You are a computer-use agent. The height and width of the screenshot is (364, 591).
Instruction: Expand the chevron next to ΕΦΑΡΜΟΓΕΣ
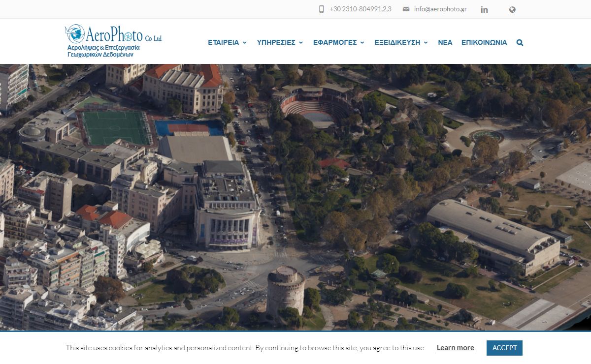362,43
